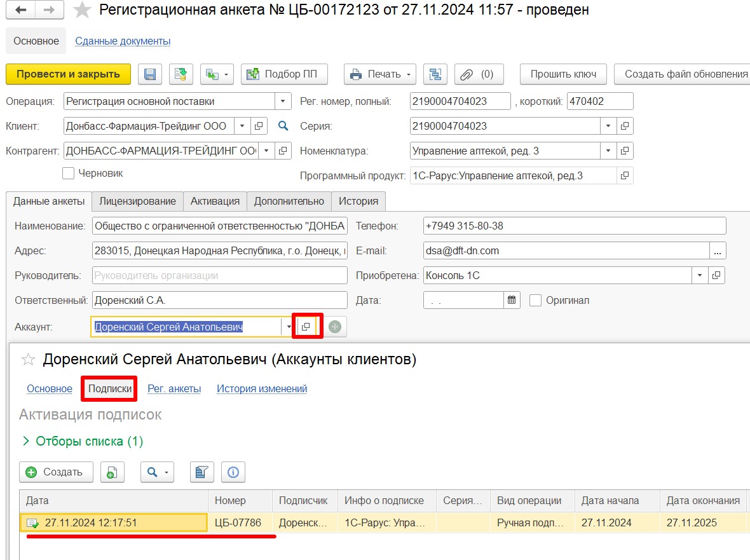Switch to the Дополнительно tab
The width and height of the screenshot is (750, 560).
289,201
